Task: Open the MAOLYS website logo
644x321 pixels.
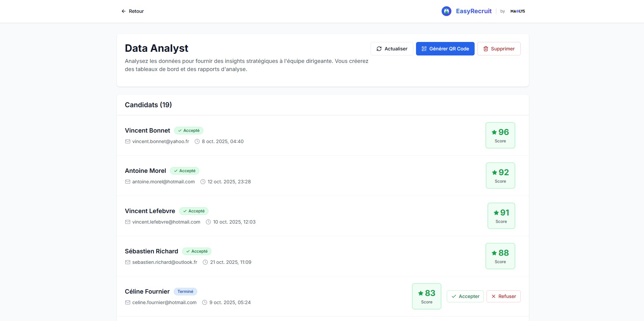Action: (517, 11)
